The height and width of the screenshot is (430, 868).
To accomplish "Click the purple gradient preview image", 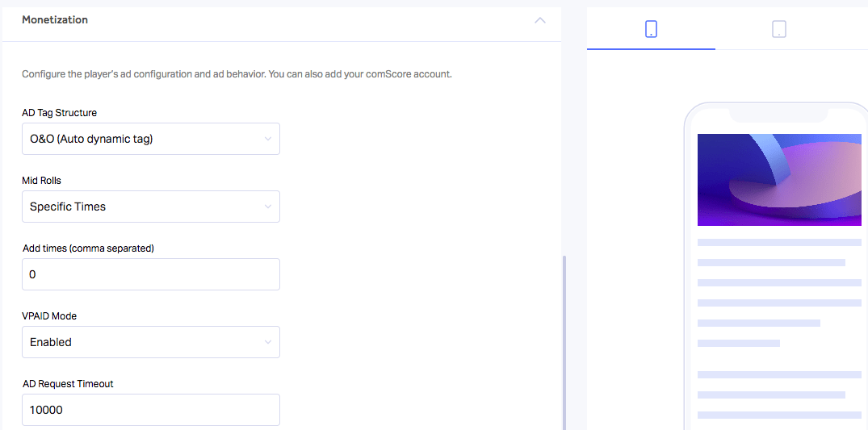I will pyautogui.click(x=779, y=180).
